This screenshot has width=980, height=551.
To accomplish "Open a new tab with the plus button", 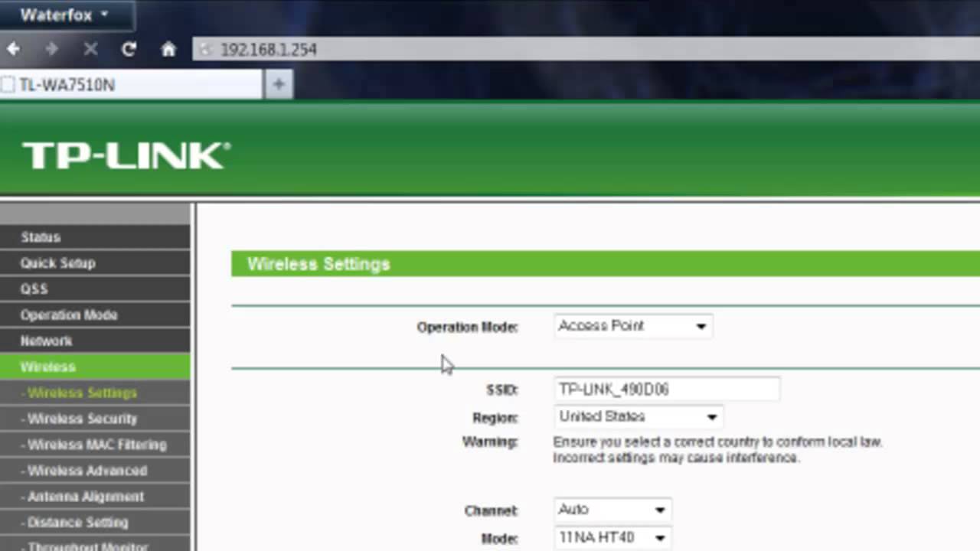I will click(x=279, y=84).
